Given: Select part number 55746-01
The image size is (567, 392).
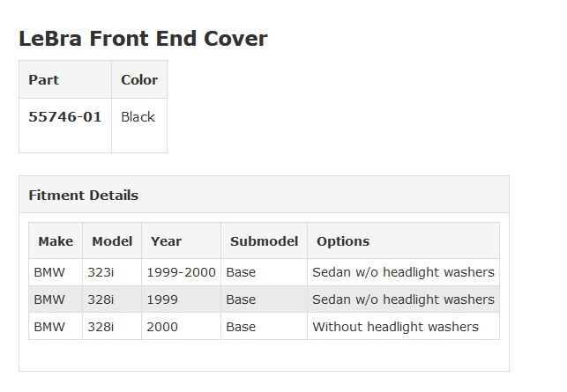Looking at the screenshot, I should (x=65, y=116).
